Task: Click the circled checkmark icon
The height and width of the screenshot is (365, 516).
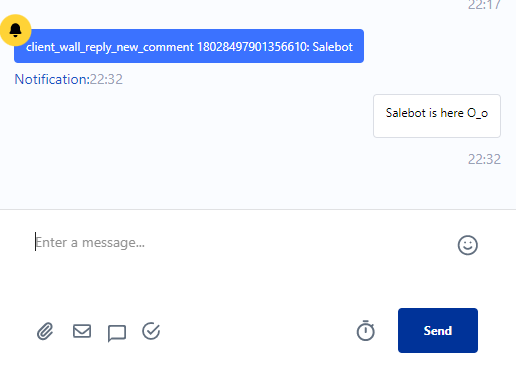Action: point(151,331)
